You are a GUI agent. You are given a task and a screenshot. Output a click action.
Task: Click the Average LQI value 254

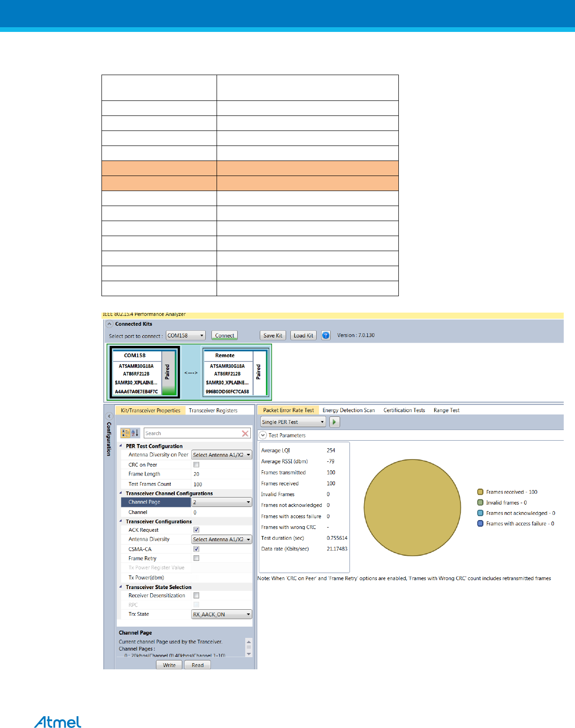[x=331, y=451]
